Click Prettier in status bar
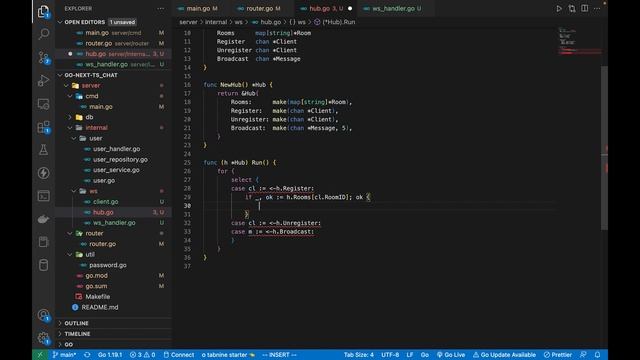Viewport: 640px width, 360px height. coord(558,355)
